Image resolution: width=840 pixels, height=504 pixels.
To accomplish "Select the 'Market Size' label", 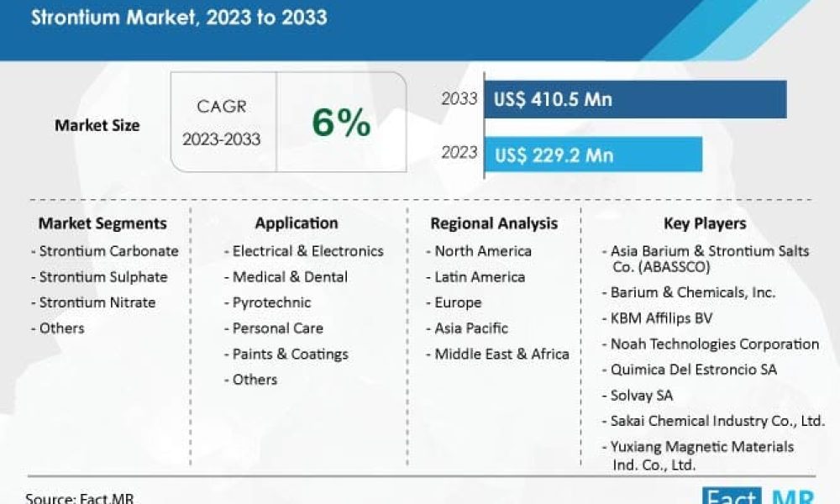I will coord(97,125).
